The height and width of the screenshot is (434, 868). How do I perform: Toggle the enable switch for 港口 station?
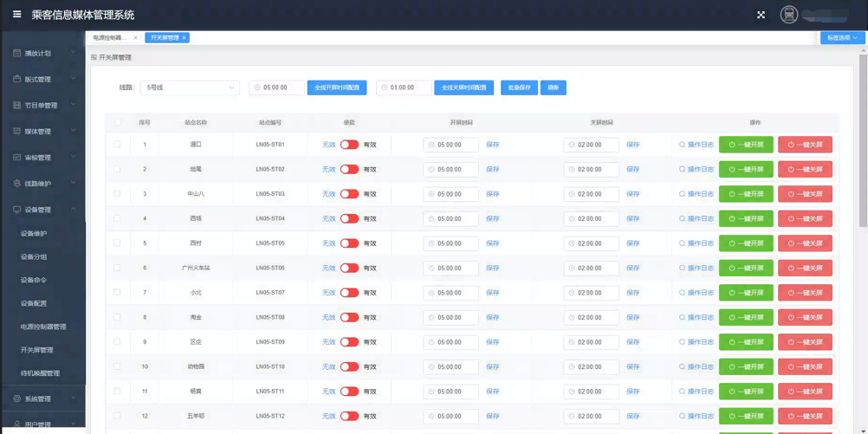349,145
